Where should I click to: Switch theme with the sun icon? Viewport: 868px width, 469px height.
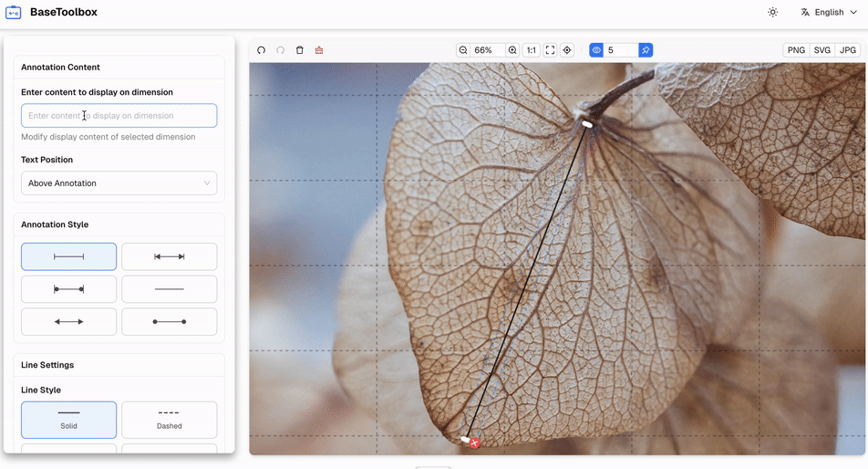tap(772, 13)
